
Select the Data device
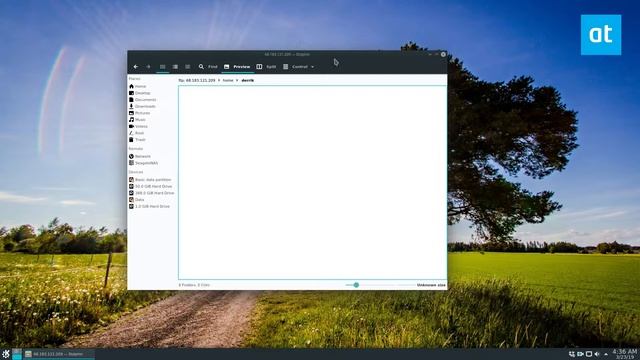click(x=137, y=200)
